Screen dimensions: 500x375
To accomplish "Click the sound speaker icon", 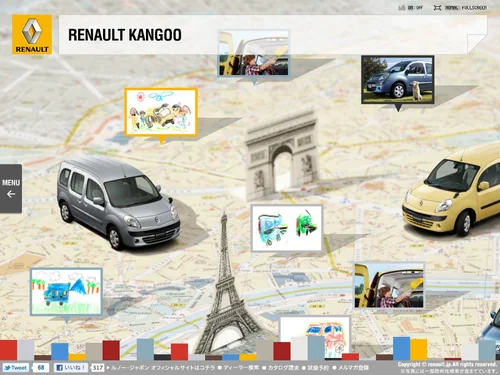I will tap(402, 8).
